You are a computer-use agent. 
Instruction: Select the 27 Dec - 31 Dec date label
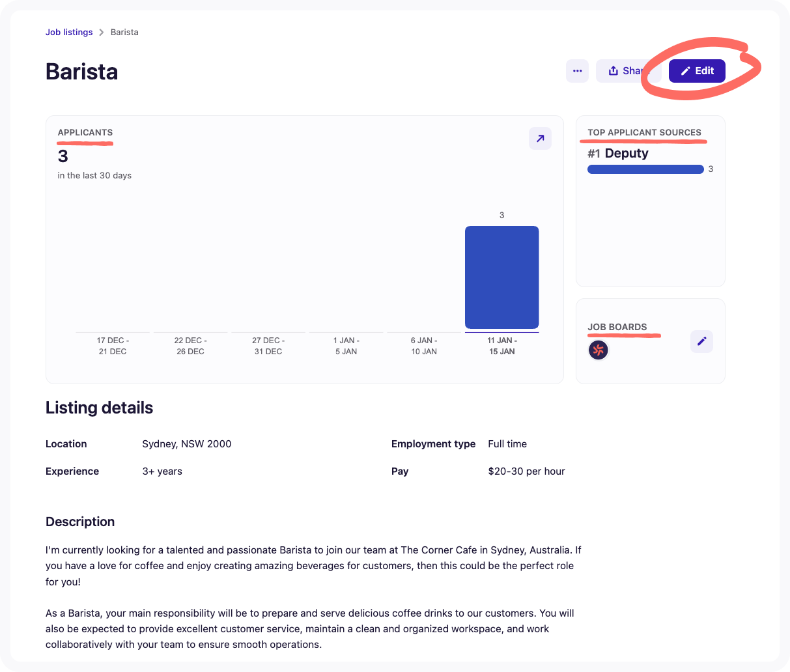pyautogui.click(x=268, y=346)
